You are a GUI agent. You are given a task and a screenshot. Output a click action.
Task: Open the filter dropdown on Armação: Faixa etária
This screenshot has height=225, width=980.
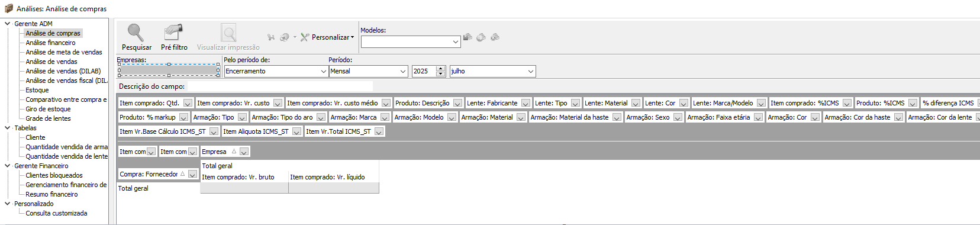[x=758, y=117]
